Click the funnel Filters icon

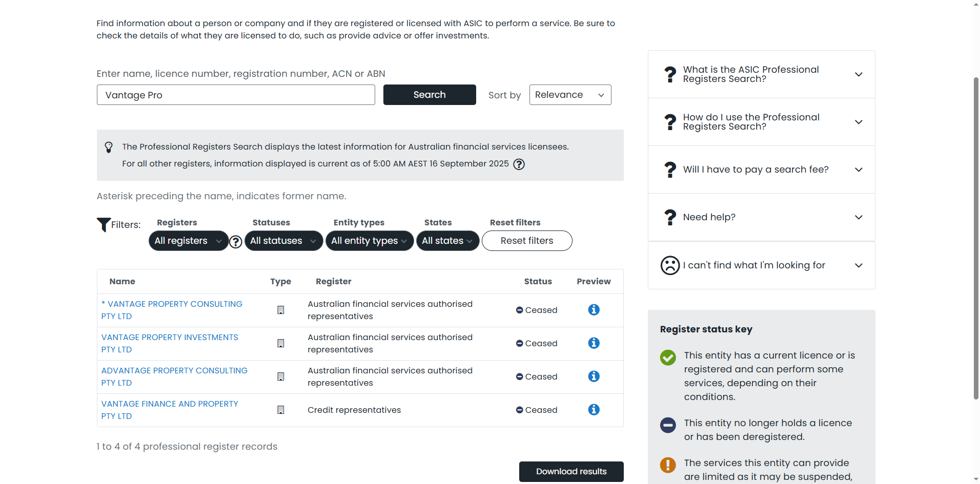pyautogui.click(x=104, y=224)
